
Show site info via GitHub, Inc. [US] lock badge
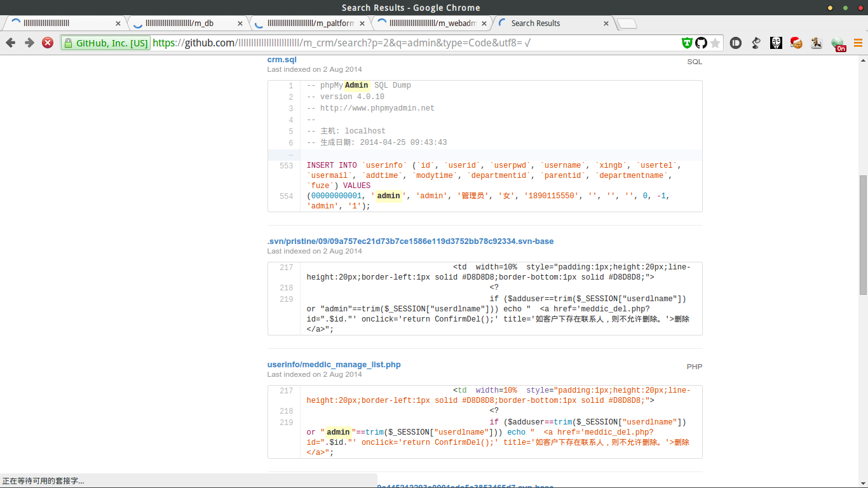click(x=105, y=43)
